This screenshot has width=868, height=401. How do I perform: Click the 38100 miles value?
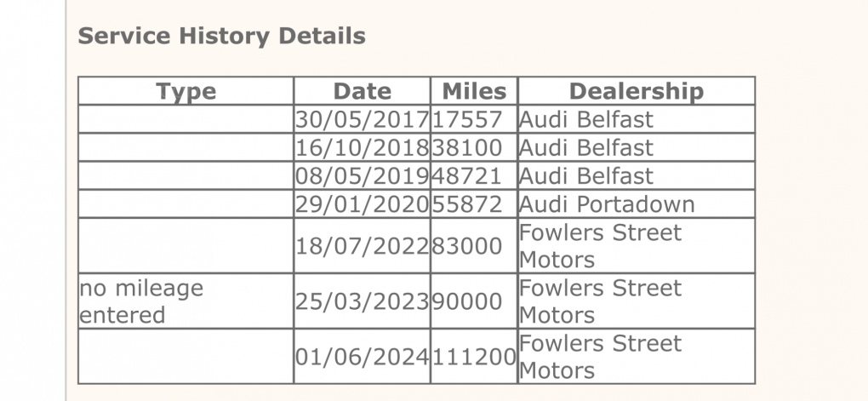tap(468, 148)
